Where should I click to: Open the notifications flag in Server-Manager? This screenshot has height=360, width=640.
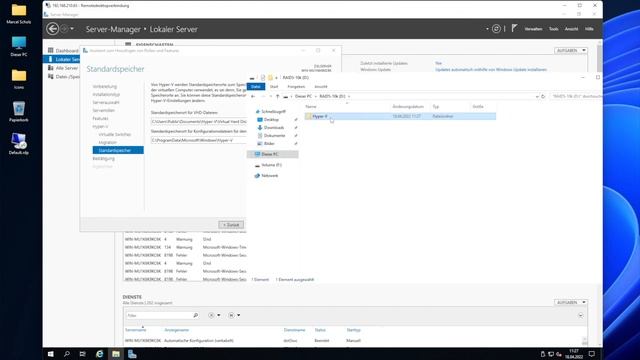click(514, 28)
